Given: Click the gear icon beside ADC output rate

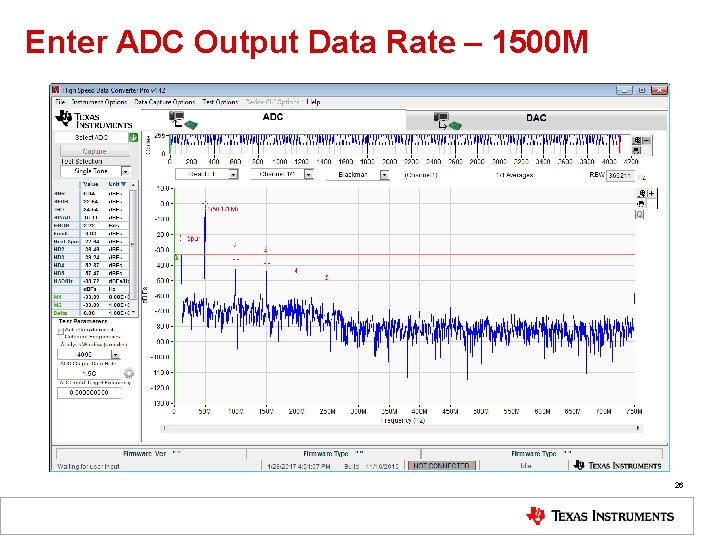Looking at the screenshot, I should pyautogui.click(x=129, y=373).
